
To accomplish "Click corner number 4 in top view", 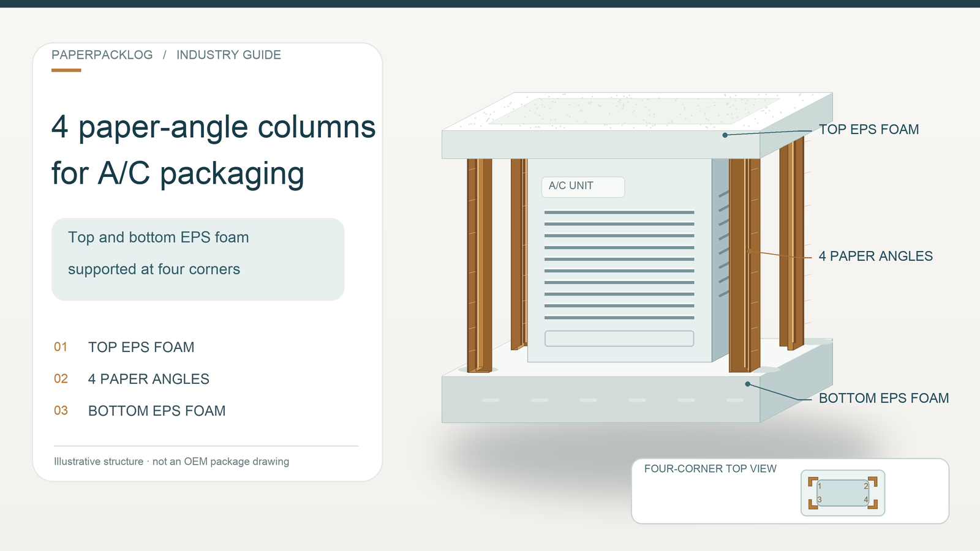I will pyautogui.click(x=866, y=500).
